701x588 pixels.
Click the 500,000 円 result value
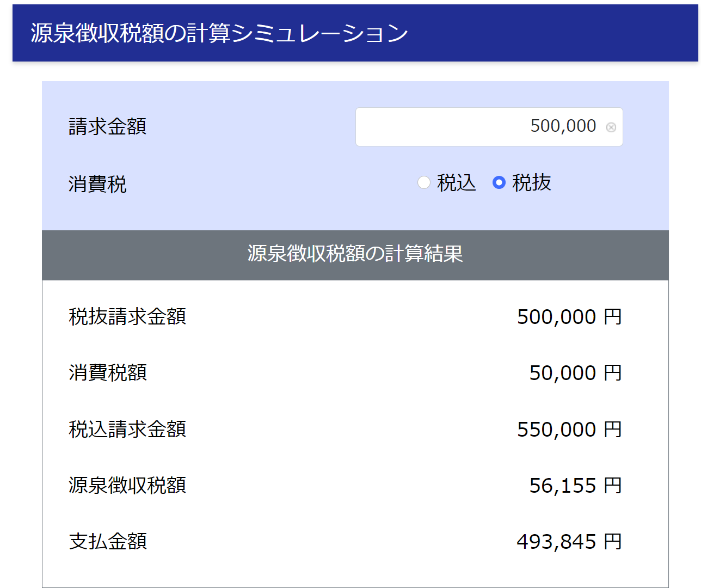(x=569, y=317)
